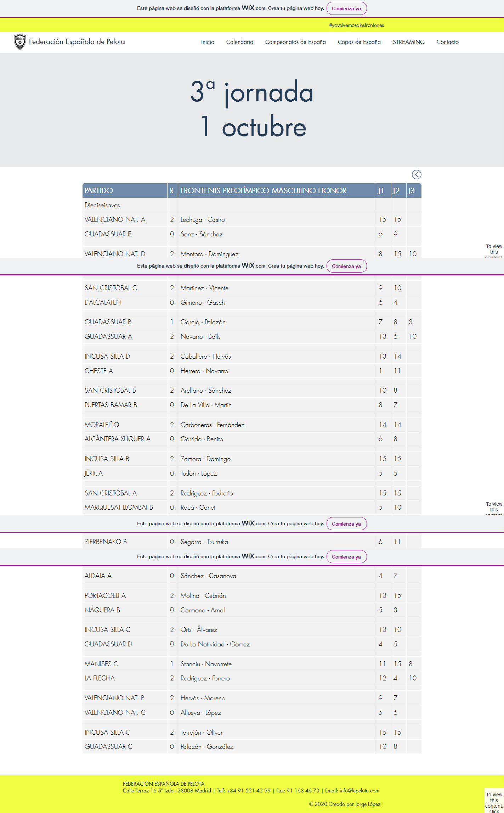
Task: Click the Lechuga - Castro players cell
Action: [x=203, y=220]
